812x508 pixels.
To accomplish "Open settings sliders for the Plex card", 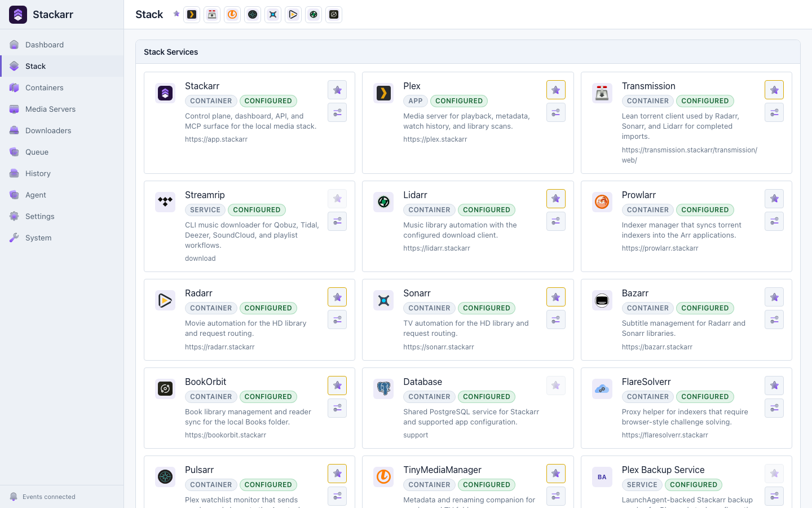I will (556, 112).
